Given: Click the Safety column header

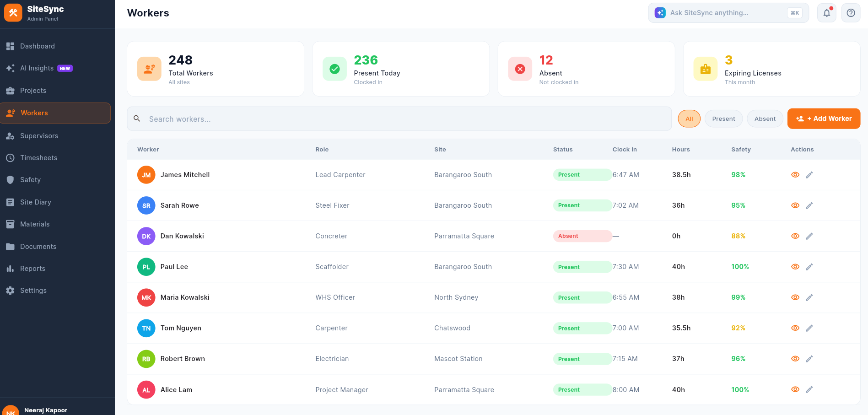Looking at the screenshot, I should point(741,149).
